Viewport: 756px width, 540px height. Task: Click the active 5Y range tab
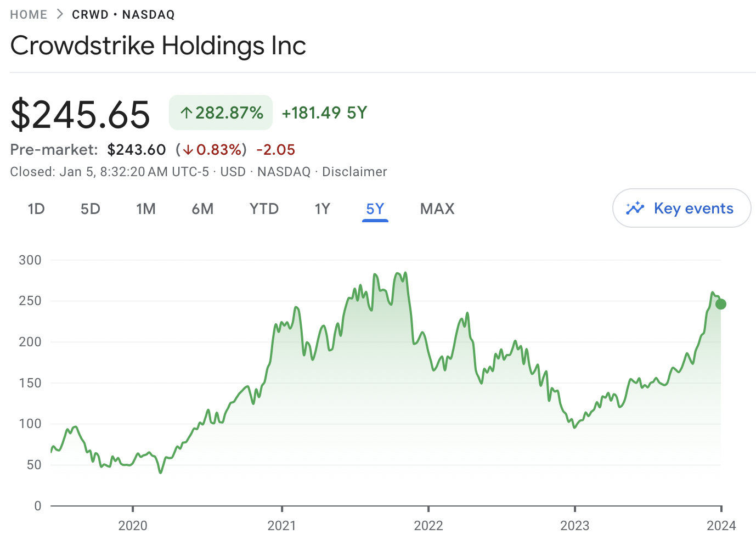[375, 209]
